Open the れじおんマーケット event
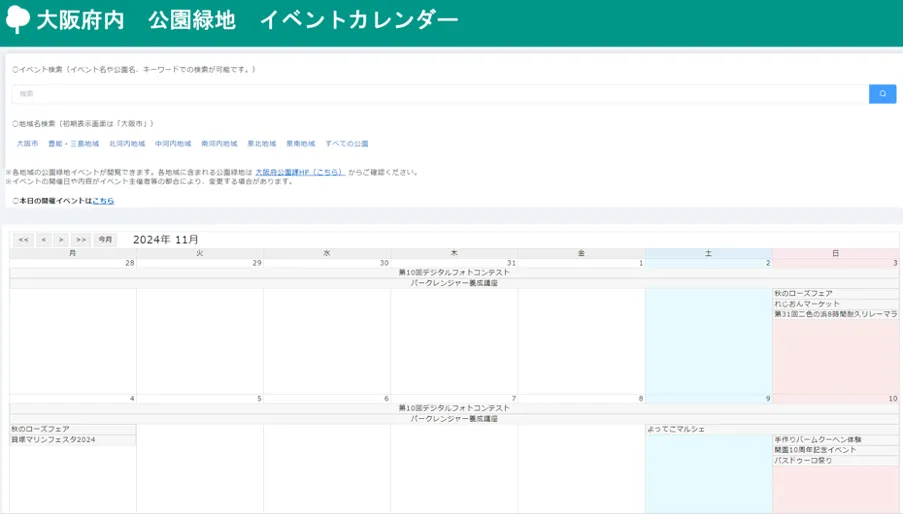The height and width of the screenshot is (514, 904). click(x=807, y=304)
